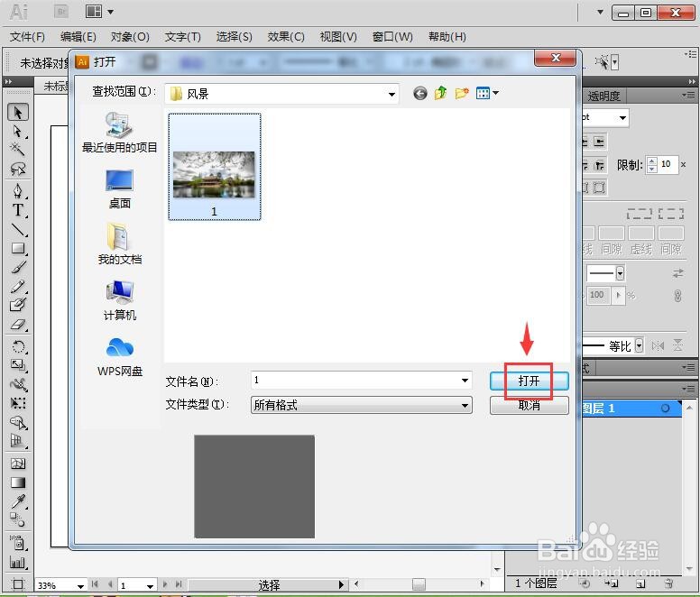Select image thumbnail named 1
This screenshot has width=700, height=597.
[215, 167]
